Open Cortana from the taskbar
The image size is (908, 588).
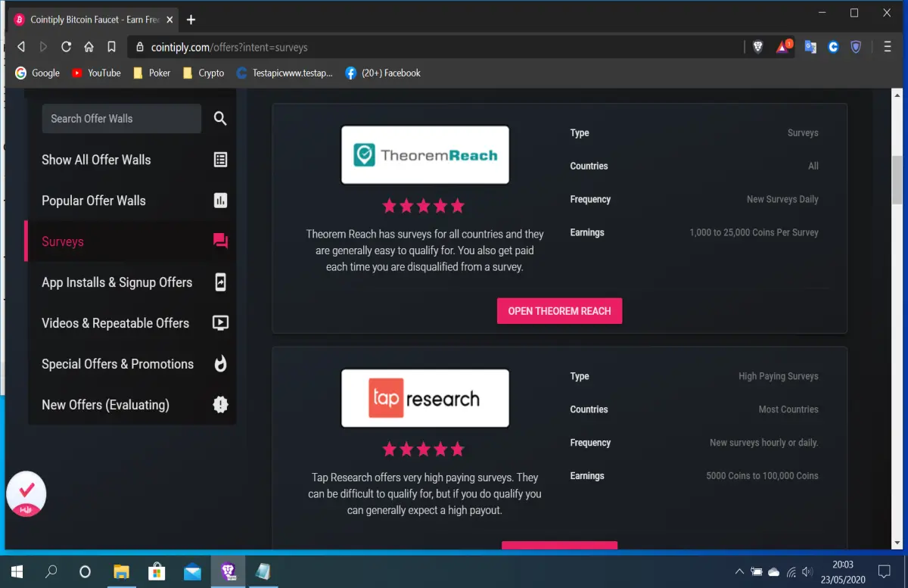85,571
